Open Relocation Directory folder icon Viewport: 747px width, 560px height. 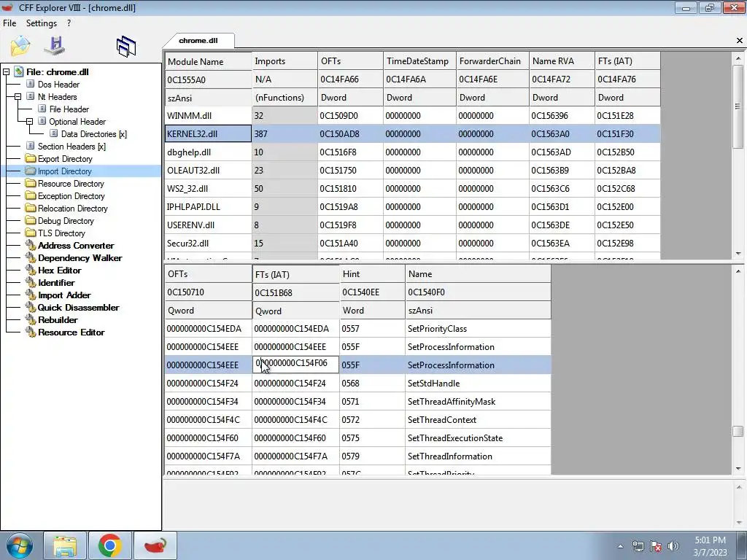(x=31, y=208)
